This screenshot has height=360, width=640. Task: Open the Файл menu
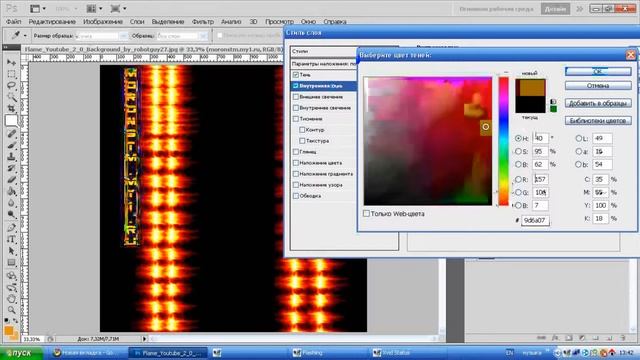[13, 21]
